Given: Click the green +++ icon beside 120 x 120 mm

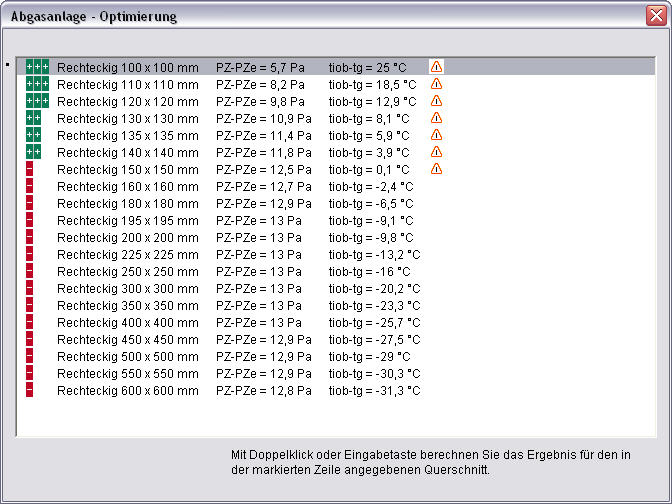Looking at the screenshot, I should (x=37, y=101).
